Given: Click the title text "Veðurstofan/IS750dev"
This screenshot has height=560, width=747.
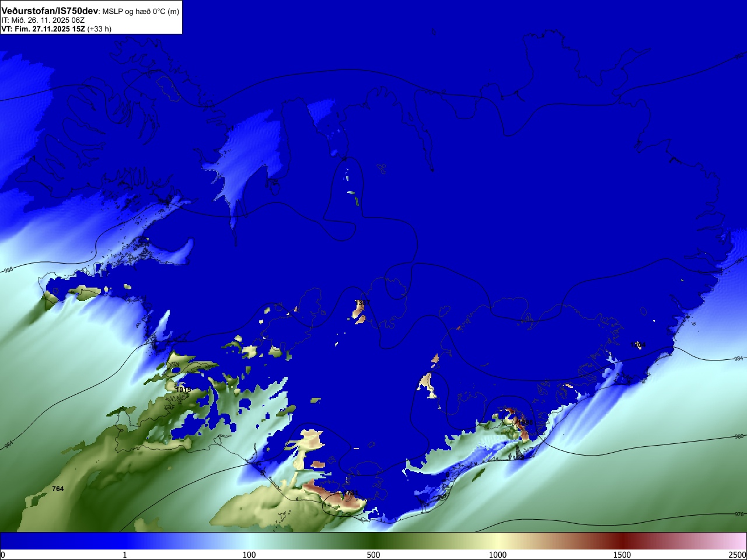Looking at the screenshot, I should pyautogui.click(x=50, y=11).
